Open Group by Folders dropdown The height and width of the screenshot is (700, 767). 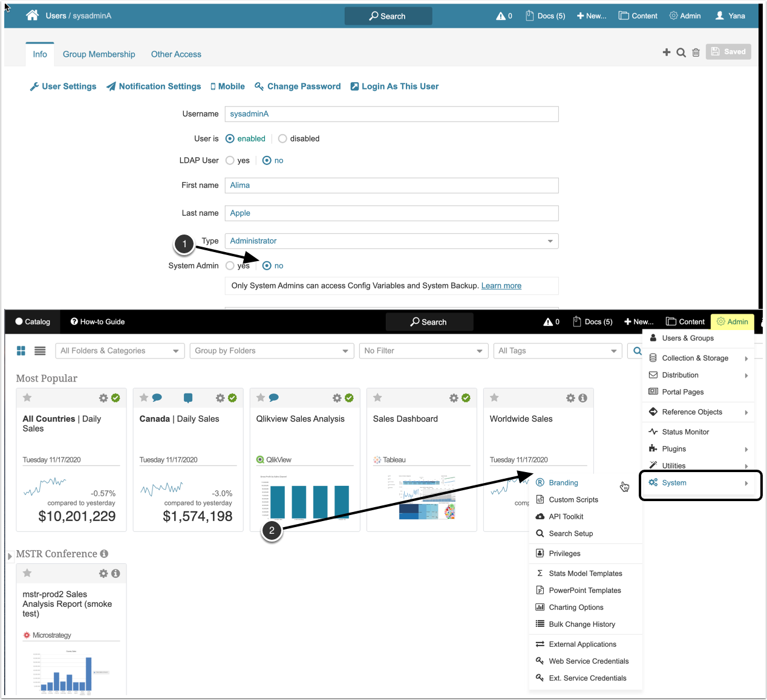[272, 351]
